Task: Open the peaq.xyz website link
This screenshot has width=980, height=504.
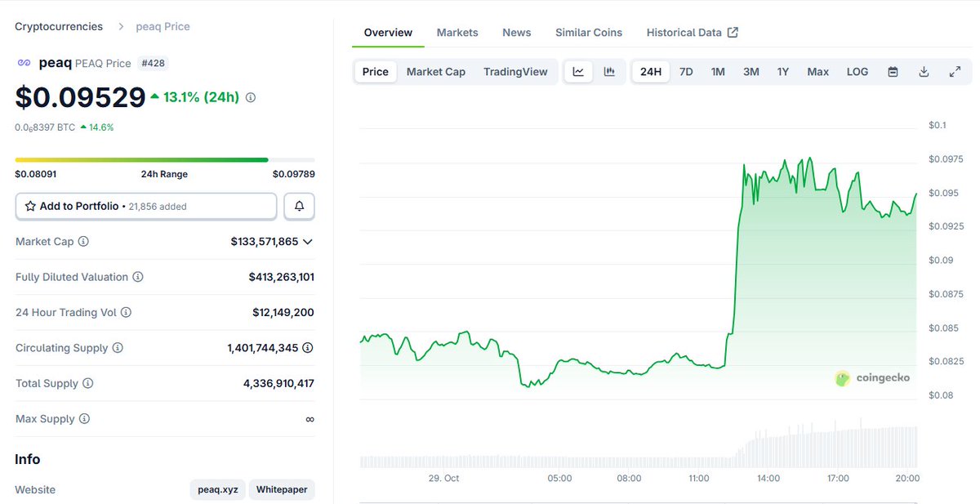Action: (218, 490)
